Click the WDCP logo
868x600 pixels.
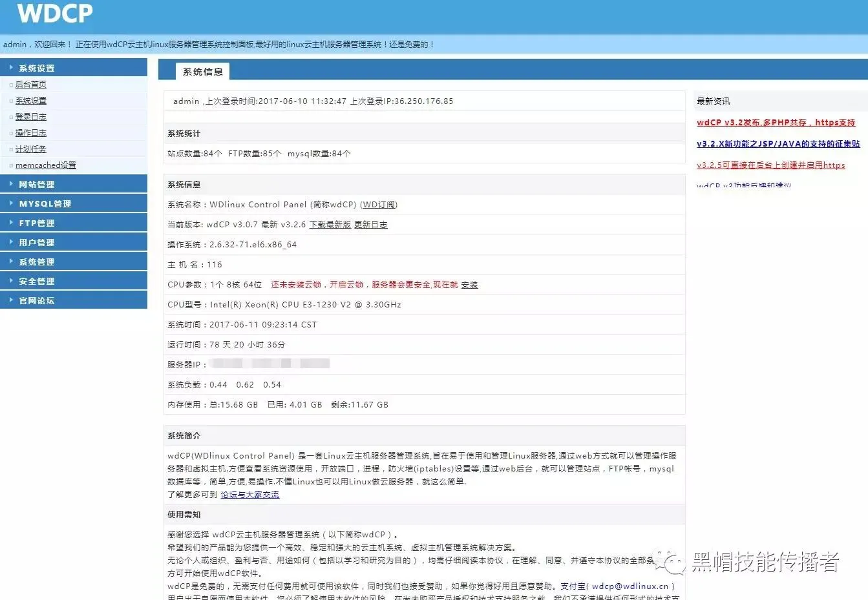tap(55, 13)
